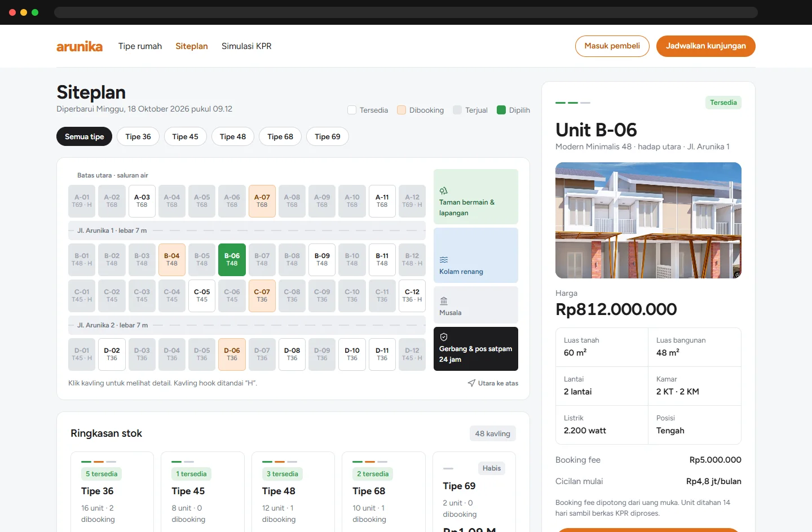812x532 pixels.
Task: Select kavling D-11
Action: click(x=382, y=354)
